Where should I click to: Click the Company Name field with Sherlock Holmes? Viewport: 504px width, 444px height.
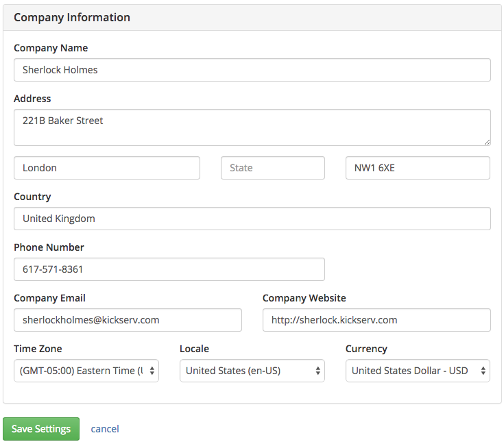coord(252,70)
